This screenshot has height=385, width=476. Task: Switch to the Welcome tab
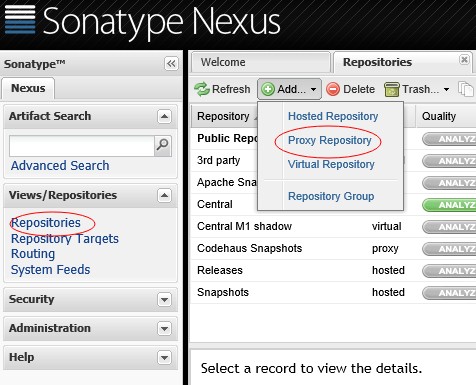261,62
